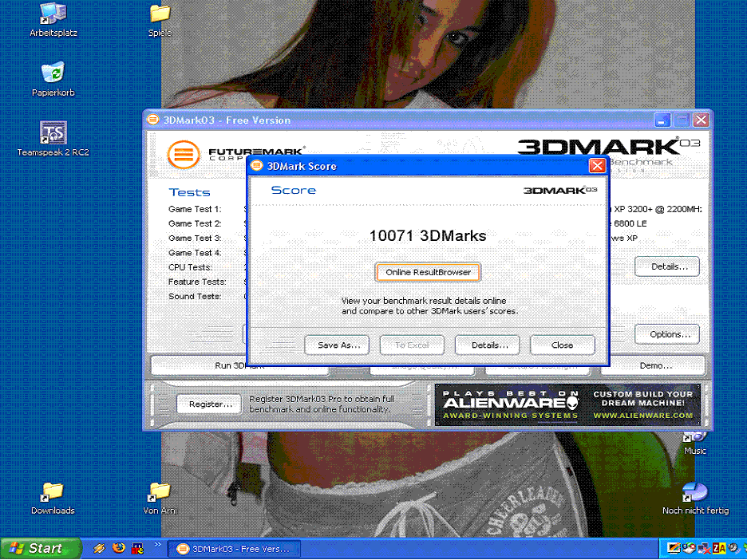Click the network disconnected tray icon
This screenshot has height=560, width=747.
[703, 549]
